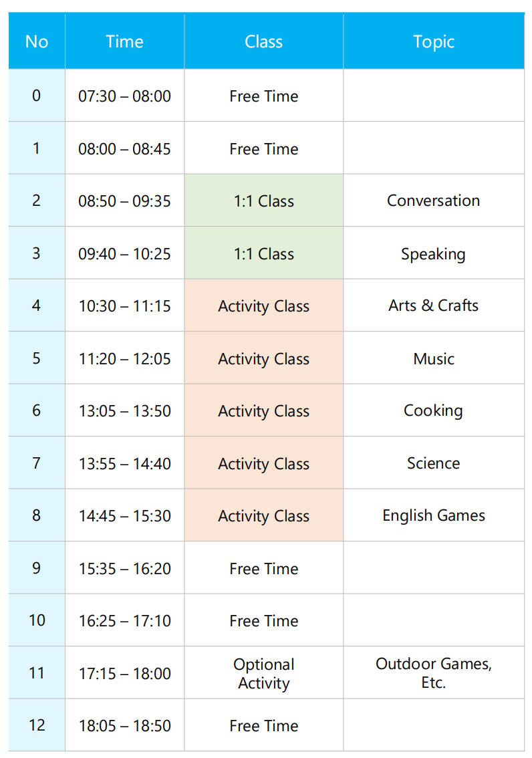Select the 07:30 – 08:00 time cell
Viewport: 532px width, 758px height.
[125, 96]
